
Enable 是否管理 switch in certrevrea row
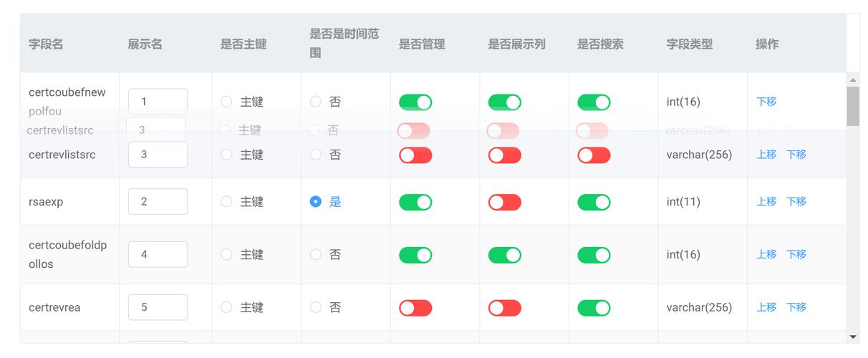coord(415,308)
